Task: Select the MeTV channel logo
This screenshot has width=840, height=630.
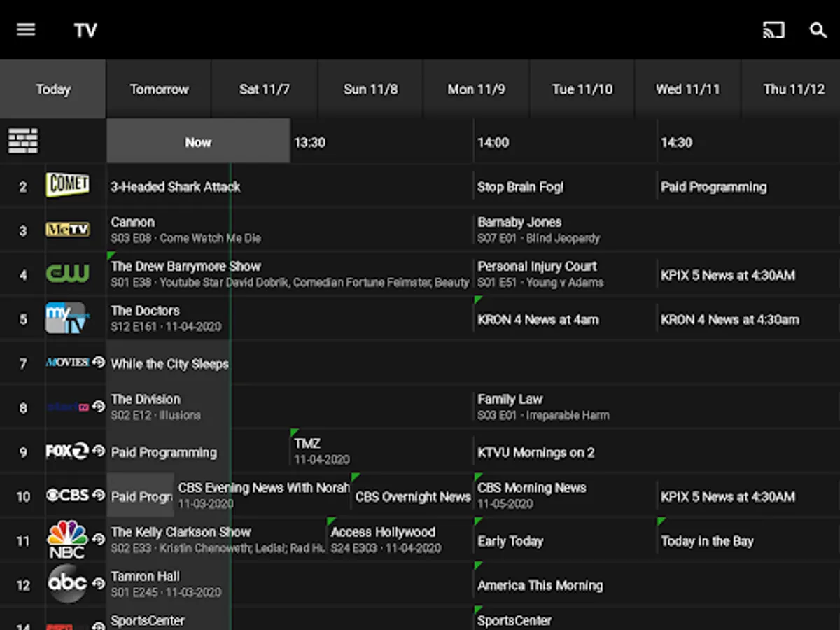Action: [x=68, y=230]
